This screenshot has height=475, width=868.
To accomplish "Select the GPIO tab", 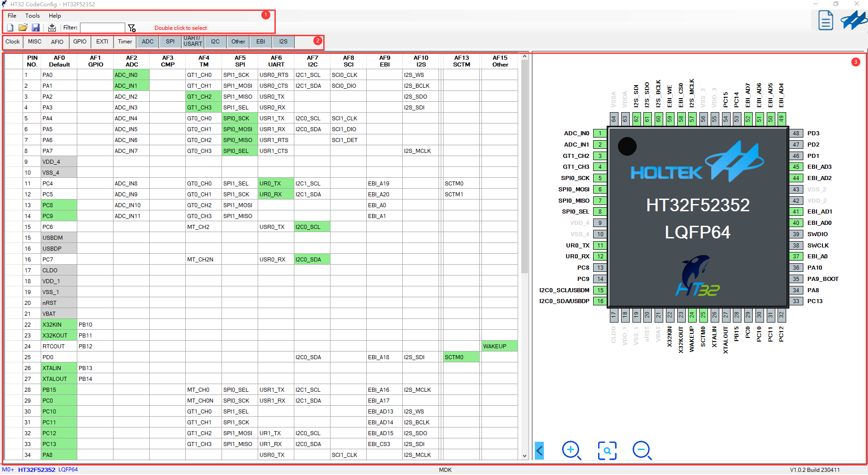I will point(80,42).
